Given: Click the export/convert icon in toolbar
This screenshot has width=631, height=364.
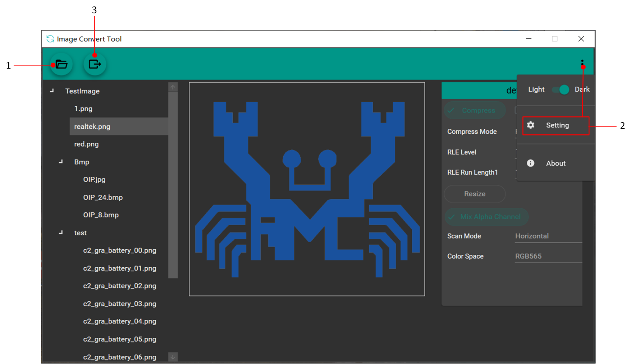Looking at the screenshot, I should (x=95, y=65).
